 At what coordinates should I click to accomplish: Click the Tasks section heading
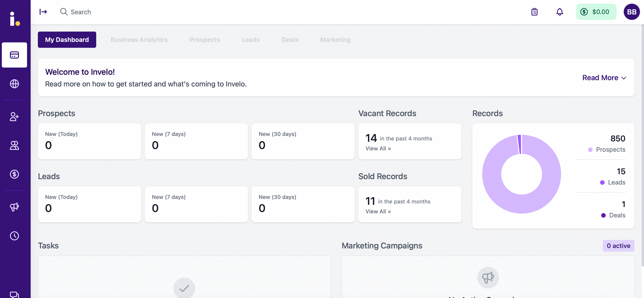[48, 246]
